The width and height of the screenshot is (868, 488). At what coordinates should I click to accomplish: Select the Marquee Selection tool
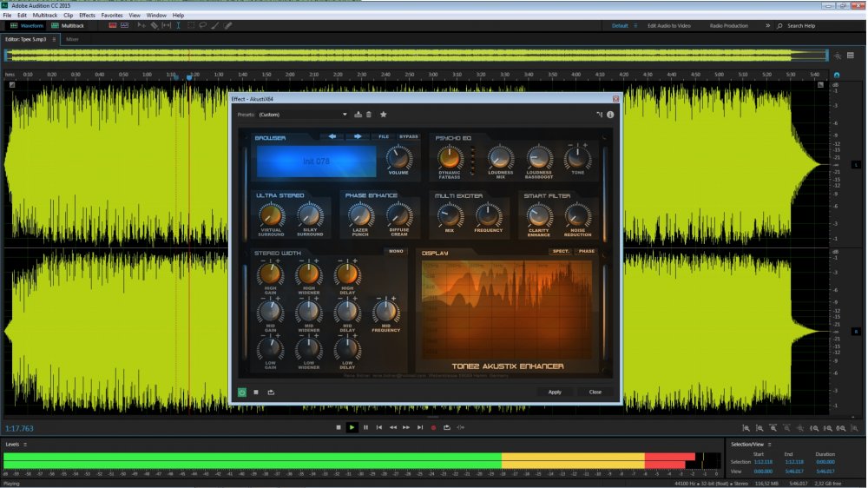tap(190, 25)
